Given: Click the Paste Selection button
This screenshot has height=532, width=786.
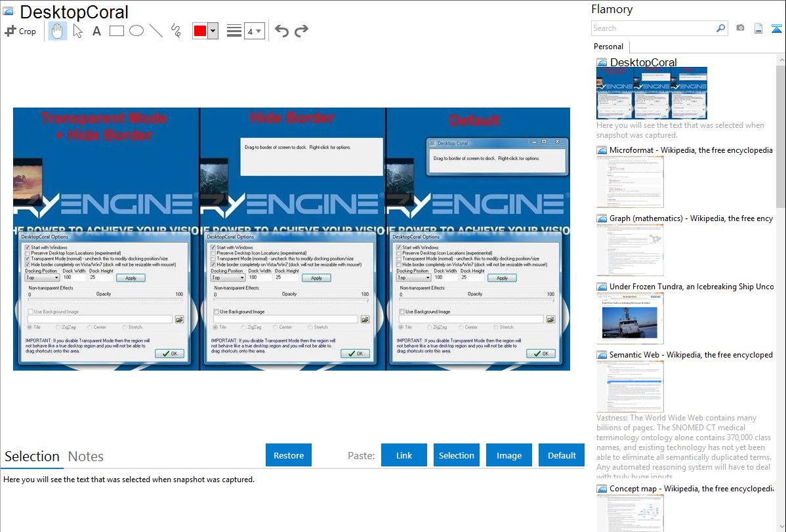Looking at the screenshot, I should (456, 455).
